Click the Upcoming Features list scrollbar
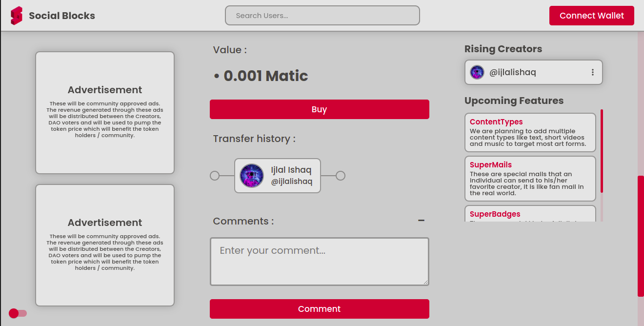Image resolution: width=644 pixels, height=326 pixels. pos(602,151)
